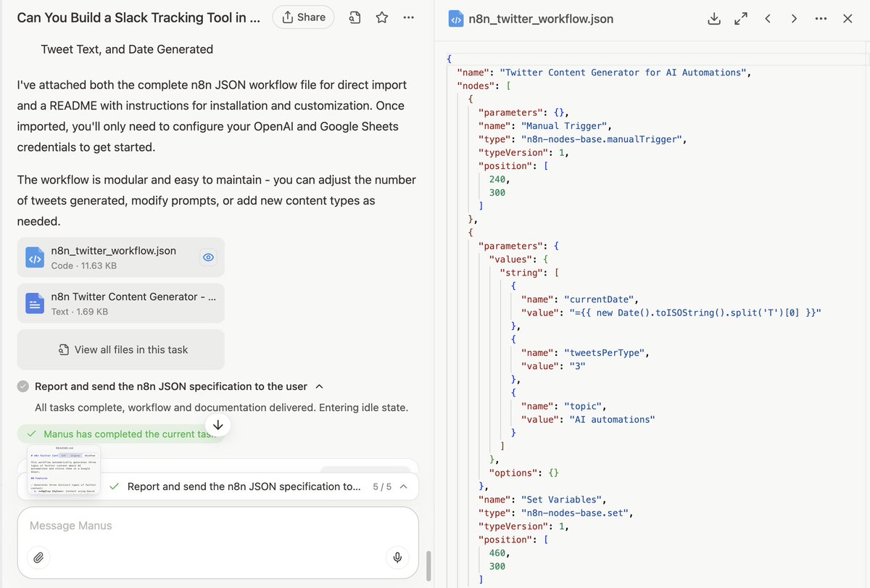This screenshot has width=870, height=588.
Task: Click the "Twitter Content Generator for AI Automations" string
Action: (x=625, y=73)
